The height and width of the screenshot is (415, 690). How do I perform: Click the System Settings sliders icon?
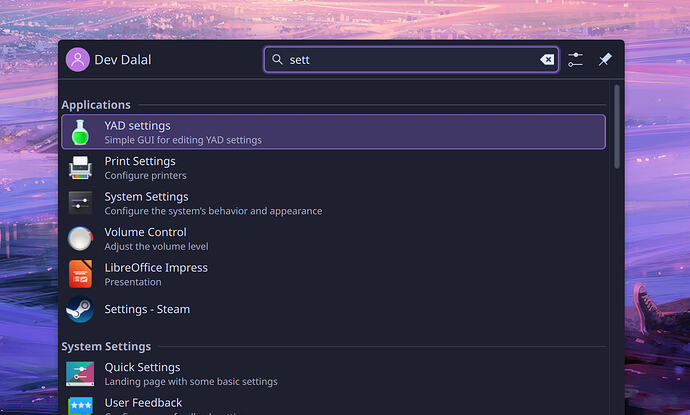80,203
